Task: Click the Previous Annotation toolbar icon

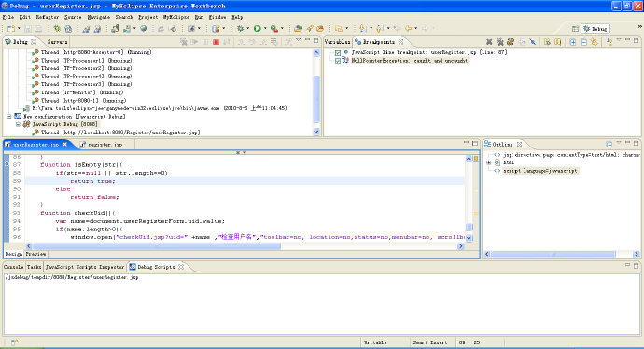Action: [x=379, y=28]
